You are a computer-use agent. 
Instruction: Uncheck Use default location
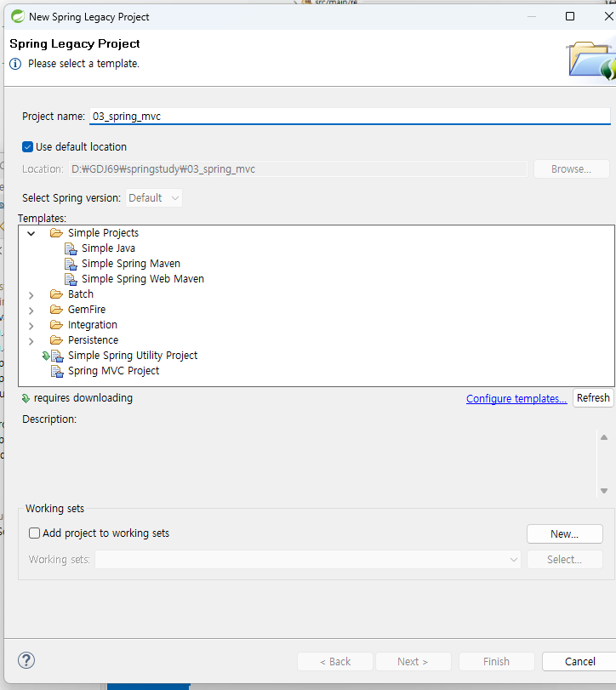tap(28, 147)
